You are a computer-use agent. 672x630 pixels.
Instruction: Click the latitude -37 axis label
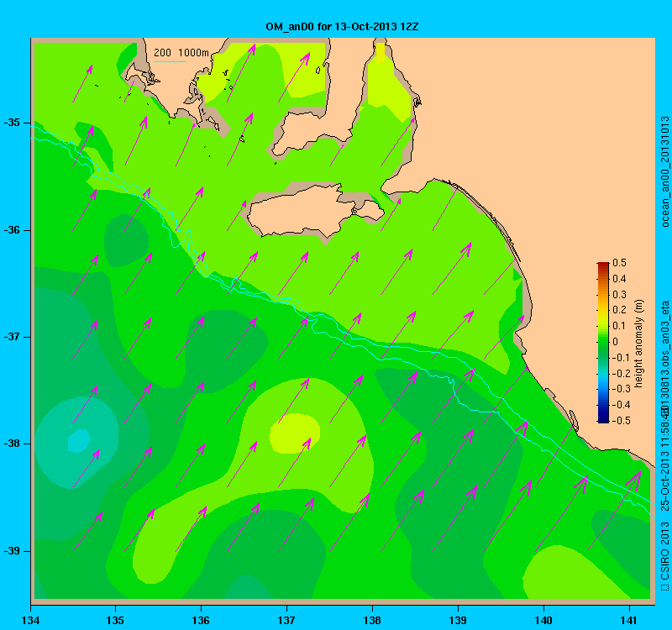tap(13, 337)
